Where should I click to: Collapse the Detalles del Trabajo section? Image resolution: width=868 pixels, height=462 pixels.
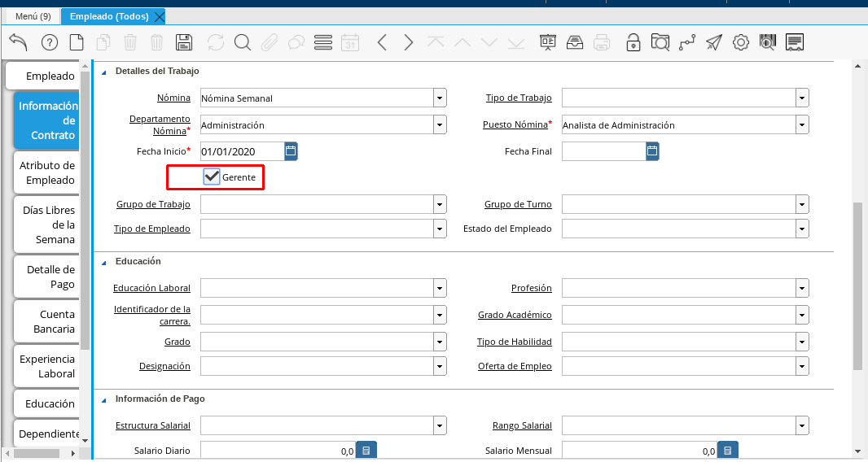tap(103, 72)
